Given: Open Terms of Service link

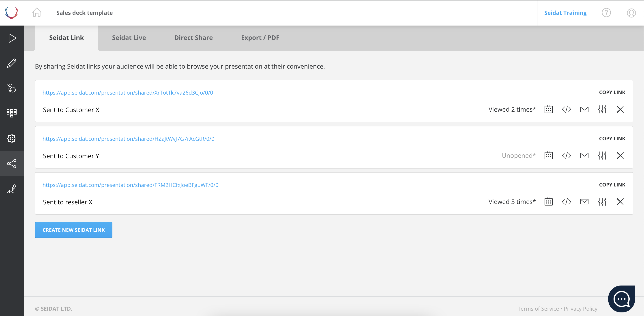Looking at the screenshot, I should point(538,309).
